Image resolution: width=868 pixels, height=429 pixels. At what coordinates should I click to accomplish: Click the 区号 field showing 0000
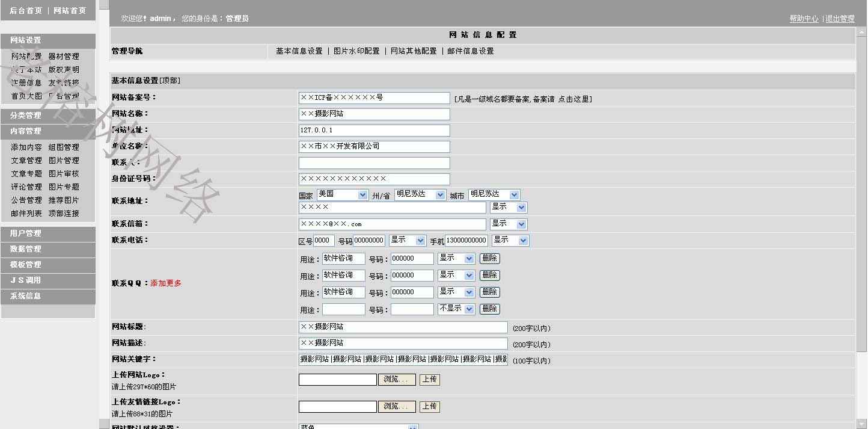(x=323, y=240)
